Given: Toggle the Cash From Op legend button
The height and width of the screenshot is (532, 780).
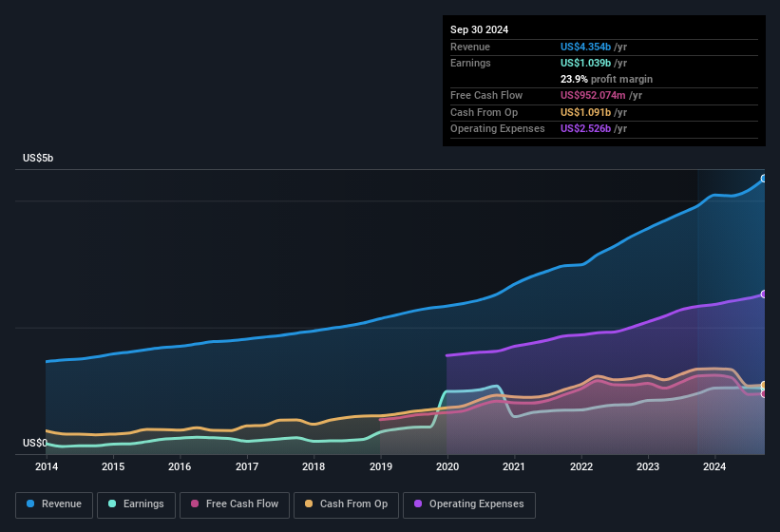Looking at the screenshot, I should (346, 505).
